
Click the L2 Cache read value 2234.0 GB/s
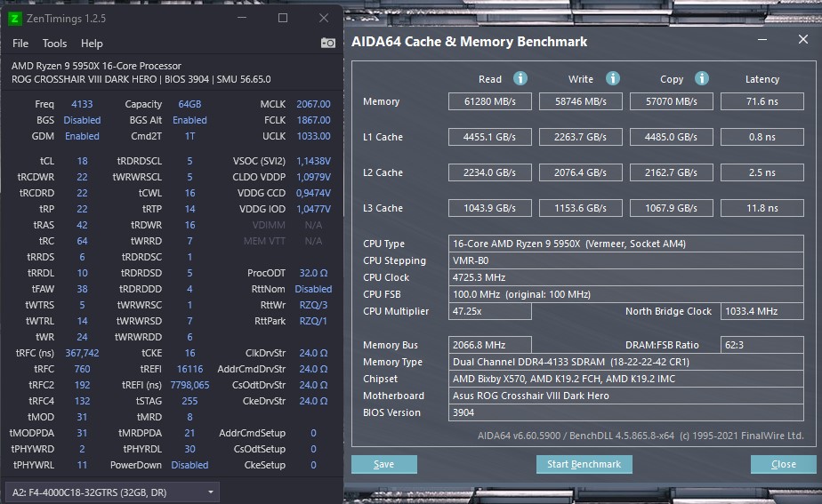pyautogui.click(x=490, y=172)
